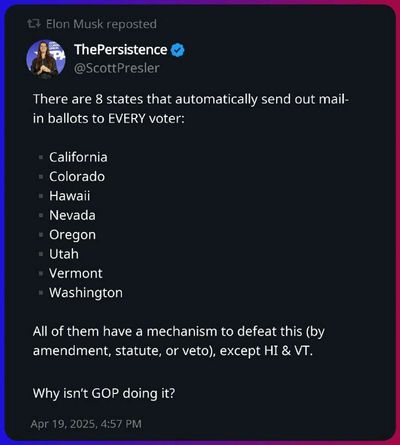The height and width of the screenshot is (445, 400).
Task: Click the "Elon Musk reposted" label
Action: pos(101,24)
